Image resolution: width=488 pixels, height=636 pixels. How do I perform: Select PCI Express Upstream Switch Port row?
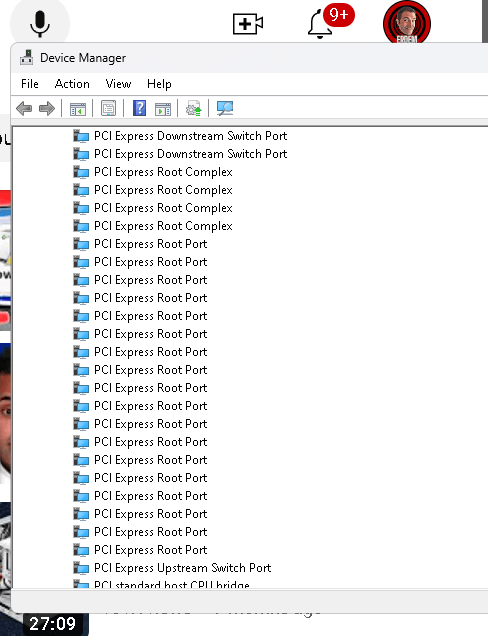183,568
